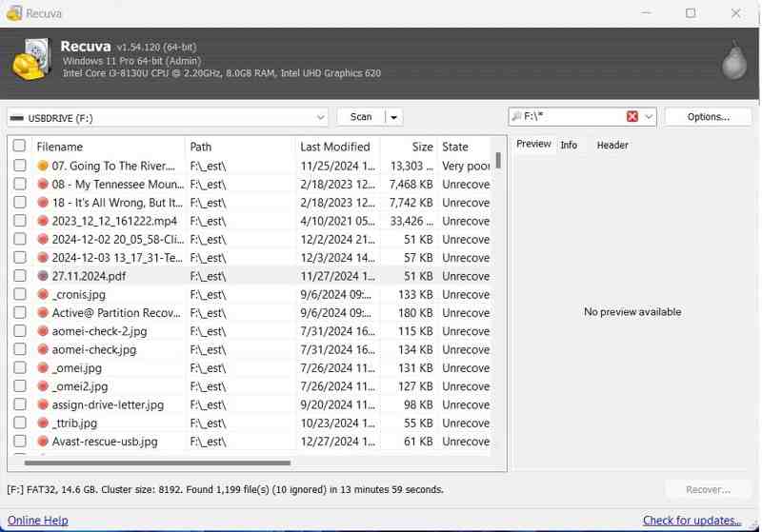Screen dimensions: 762x532
Task: Click the Scan button
Action: point(361,117)
